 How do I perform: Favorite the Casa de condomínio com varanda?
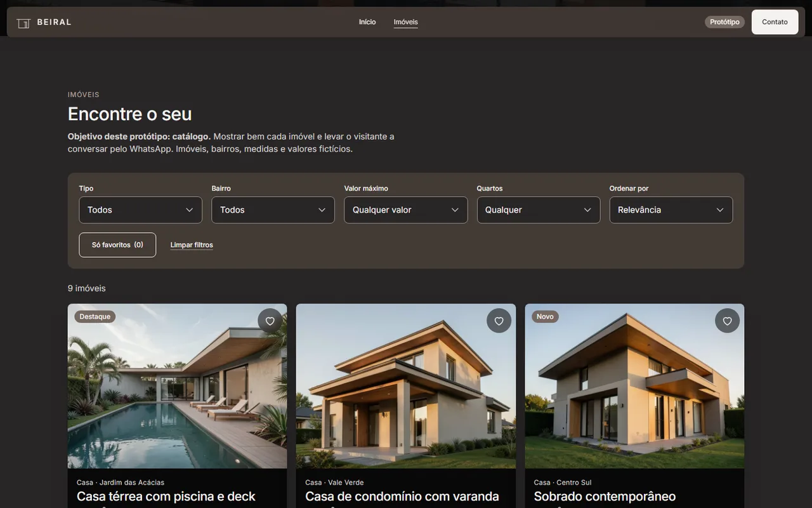tap(499, 321)
